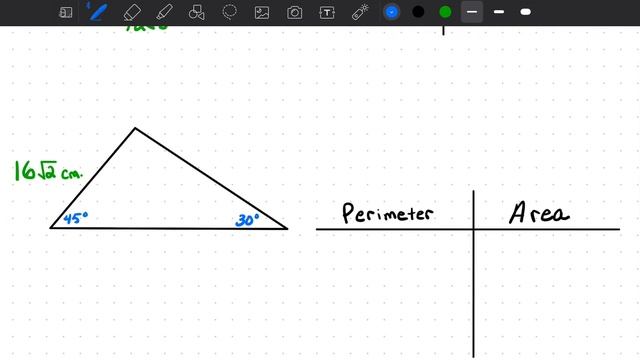
Task: Select the medium stroke width
Action: tap(499, 12)
